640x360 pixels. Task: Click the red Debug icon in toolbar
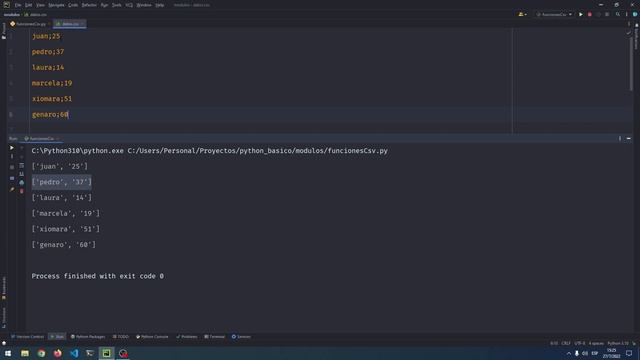pyautogui.click(x=589, y=14)
